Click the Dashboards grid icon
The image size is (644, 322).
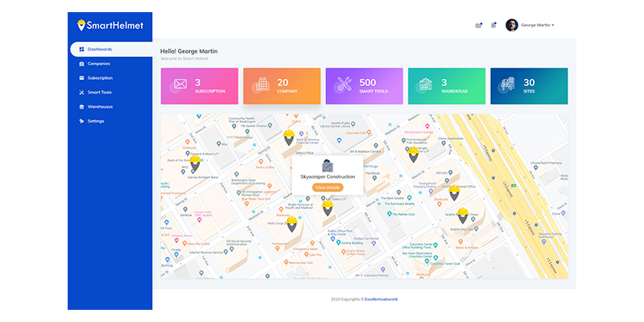point(81,49)
